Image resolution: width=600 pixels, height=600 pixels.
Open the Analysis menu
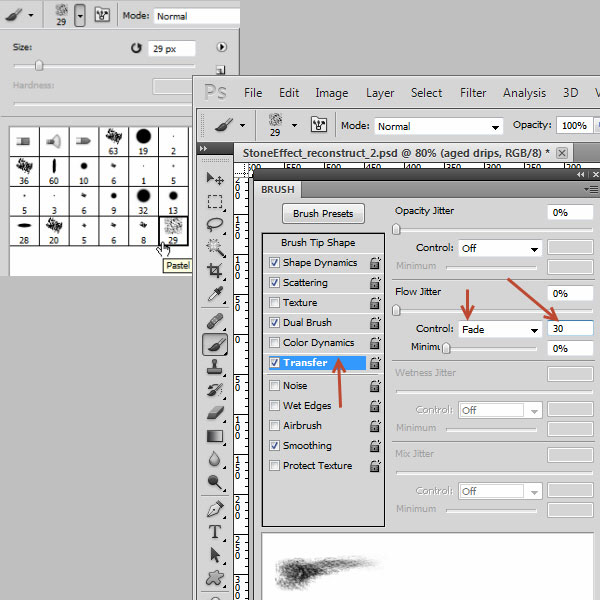coord(524,93)
